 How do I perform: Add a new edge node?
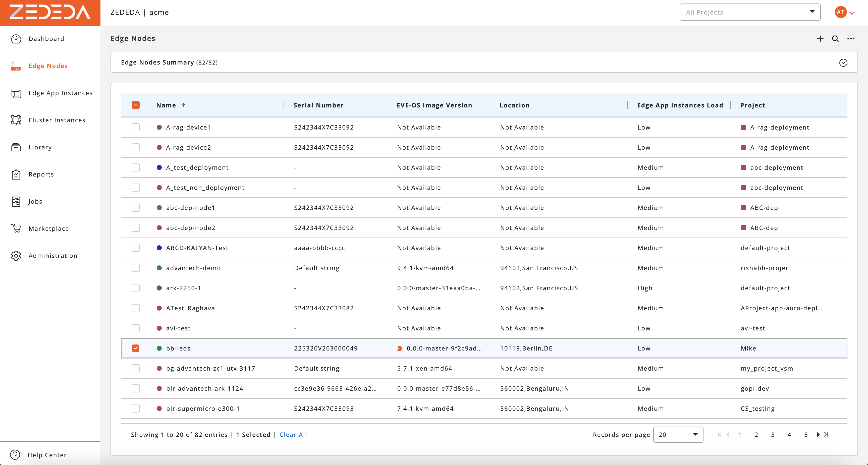(x=820, y=39)
